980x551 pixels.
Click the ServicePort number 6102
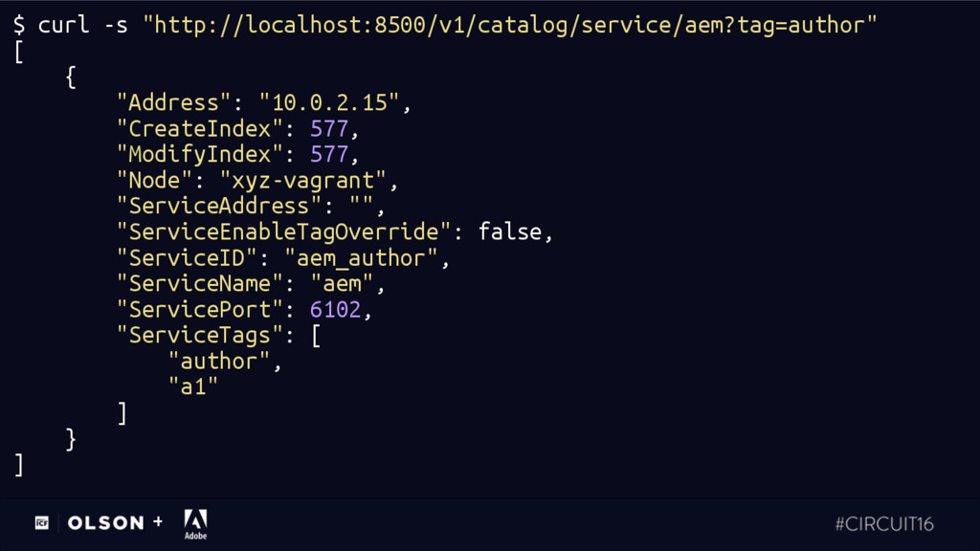pos(335,310)
